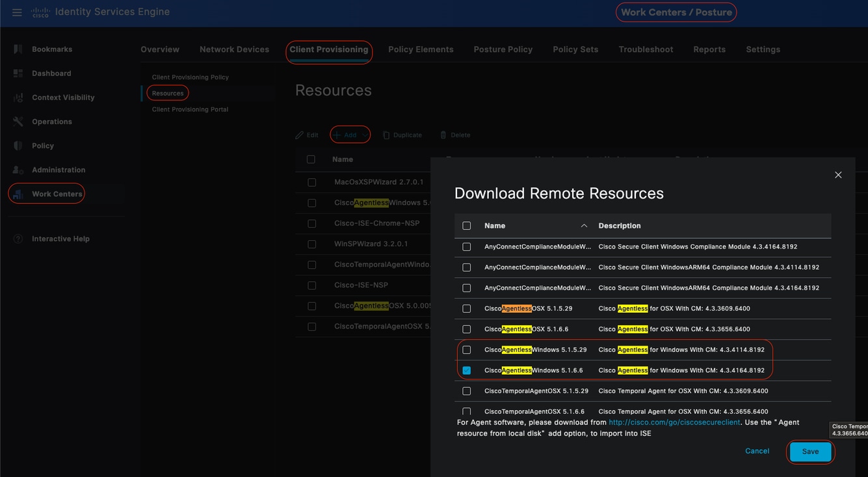The width and height of the screenshot is (868, 477).
Task: Click CiscoAgentlessWindows 5.1.6.6 name text
Action: [533, 370]
